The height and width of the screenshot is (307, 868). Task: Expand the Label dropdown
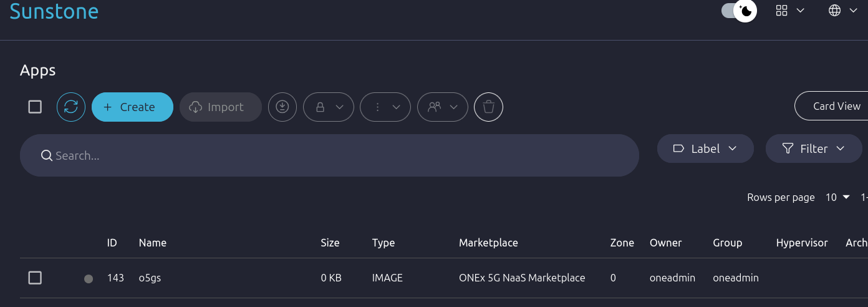point(705,149)
